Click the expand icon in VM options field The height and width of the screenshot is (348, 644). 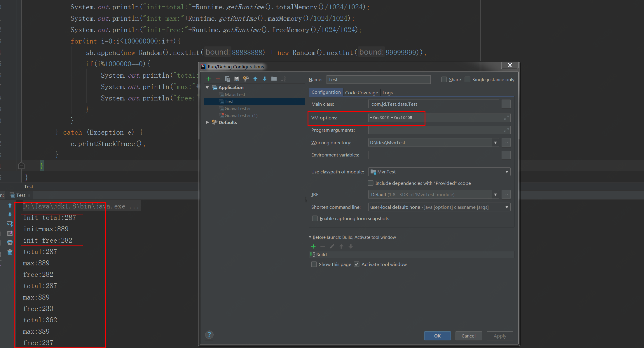pyautogui.click(x=506, y=118)
